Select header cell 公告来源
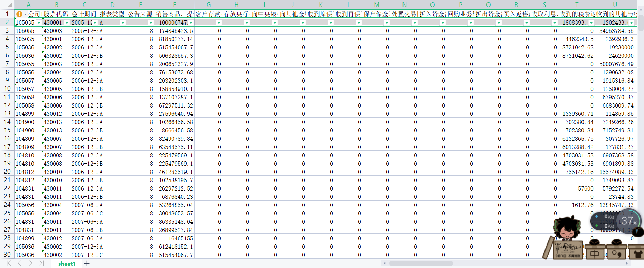644x268 pixels. (x=140, y=14)
